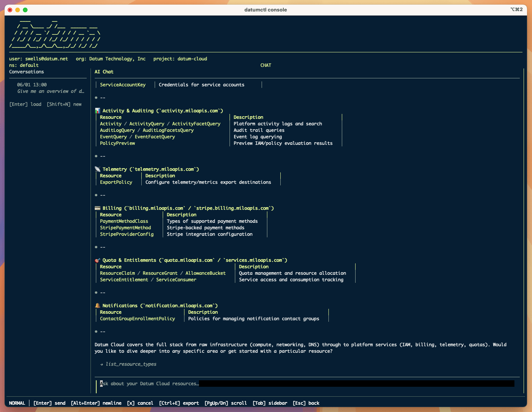Click the org: Datum Technology, Inc label
Viewport: 532px width, 412px height.
pos(111,59)
